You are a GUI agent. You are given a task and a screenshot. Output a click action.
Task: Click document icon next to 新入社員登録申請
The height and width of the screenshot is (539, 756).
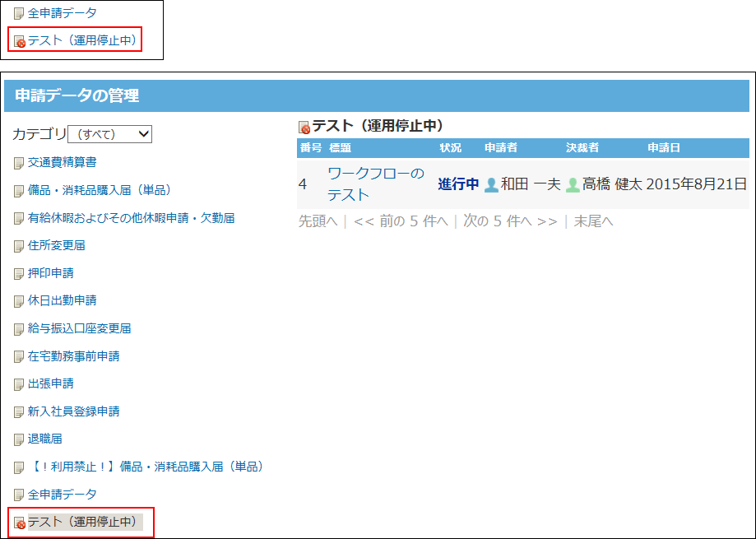19,412
